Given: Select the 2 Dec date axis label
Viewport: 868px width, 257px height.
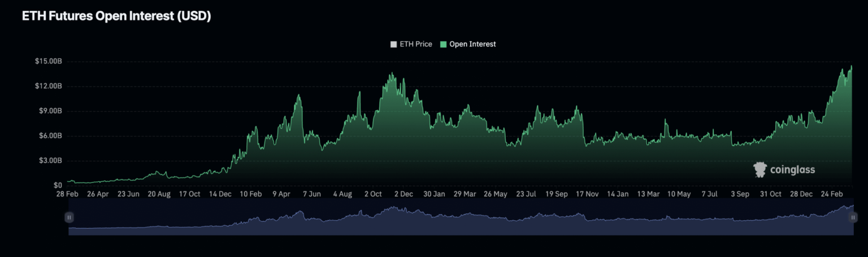Looking at the screenshot, I should [x=403, y=194].
